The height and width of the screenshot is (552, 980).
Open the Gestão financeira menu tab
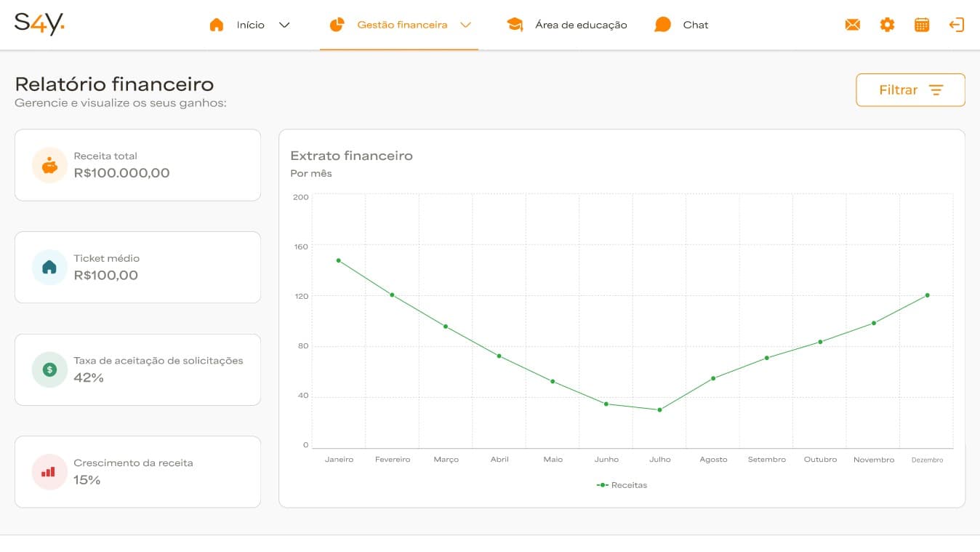(401, 25)
